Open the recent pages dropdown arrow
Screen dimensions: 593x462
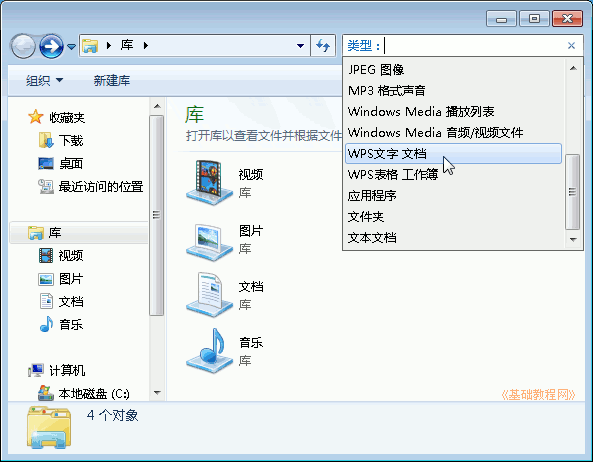click(x=71, y=47)
